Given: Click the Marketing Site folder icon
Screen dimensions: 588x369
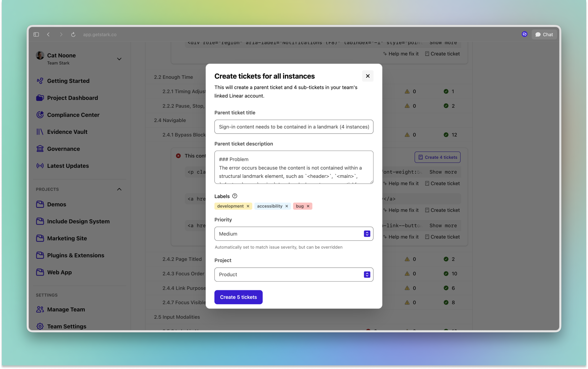Looking at the screenshot, I should click(40, 238).
